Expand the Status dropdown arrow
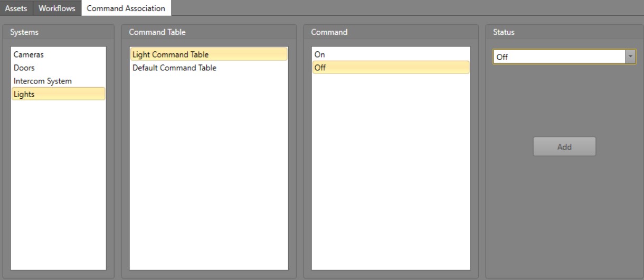The height and width of the screenshot is (280, 644). (630, 57)
